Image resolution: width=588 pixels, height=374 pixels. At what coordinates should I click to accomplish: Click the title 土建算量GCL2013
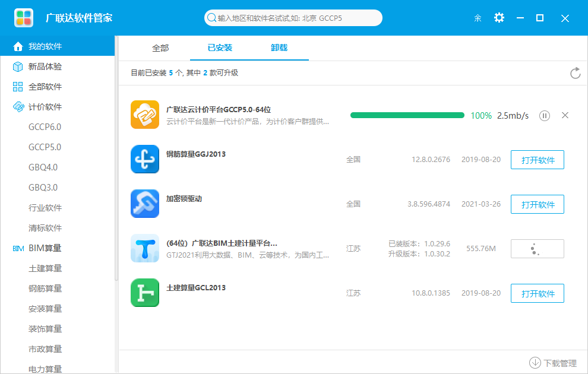pyautogui.click(x=196, y=288)
